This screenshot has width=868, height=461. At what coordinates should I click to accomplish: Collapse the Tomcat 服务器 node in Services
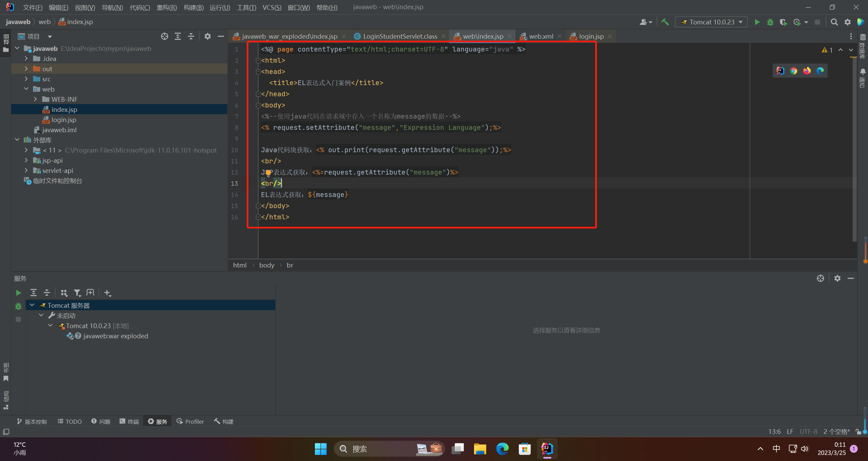point(32,305)
